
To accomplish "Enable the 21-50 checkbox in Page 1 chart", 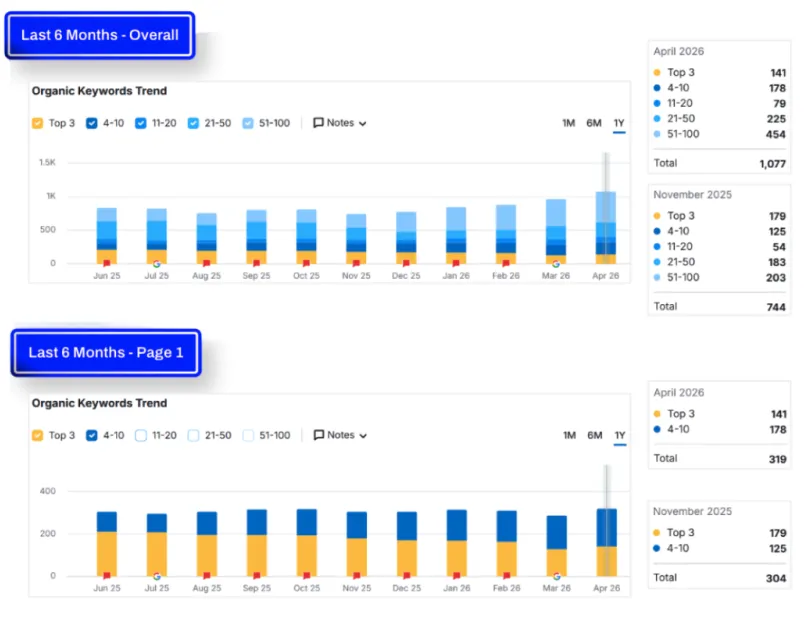I will click(193, 435).
